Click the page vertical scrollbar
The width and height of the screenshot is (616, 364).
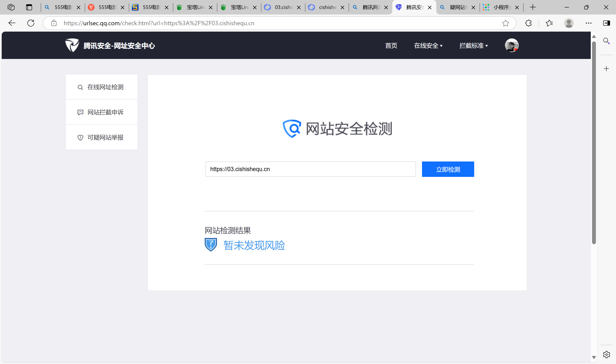pos(594,142)
